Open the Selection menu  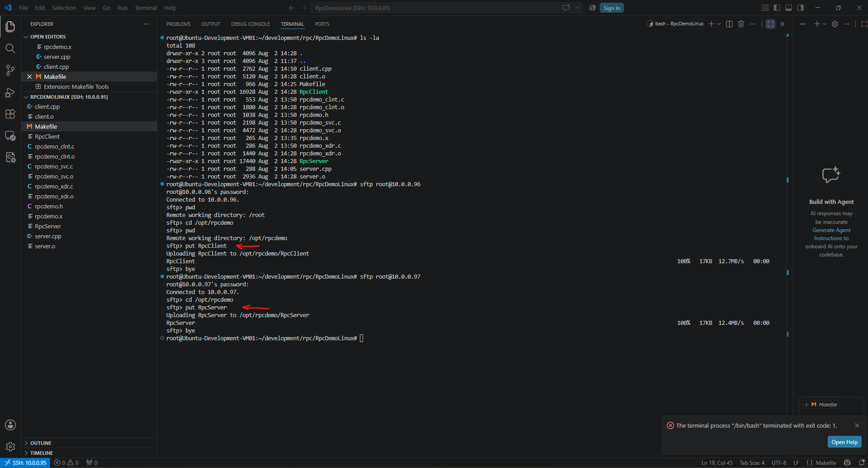click(x=64, y=8)
